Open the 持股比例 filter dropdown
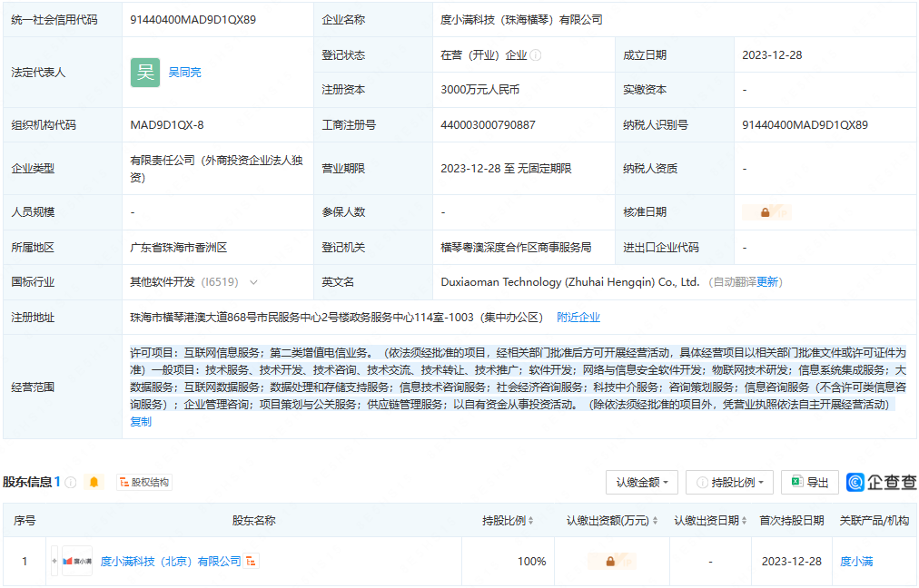Screen dimensions: 919x588 click(730, 483)
